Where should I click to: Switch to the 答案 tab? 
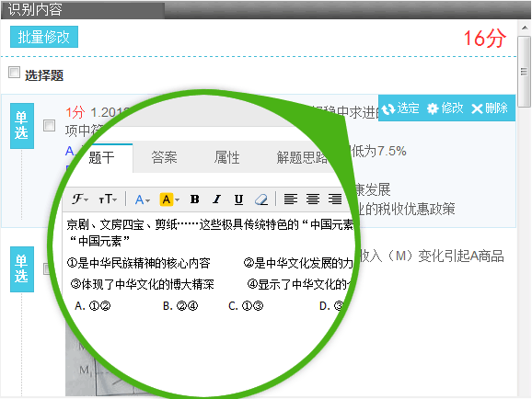(164, 157)
